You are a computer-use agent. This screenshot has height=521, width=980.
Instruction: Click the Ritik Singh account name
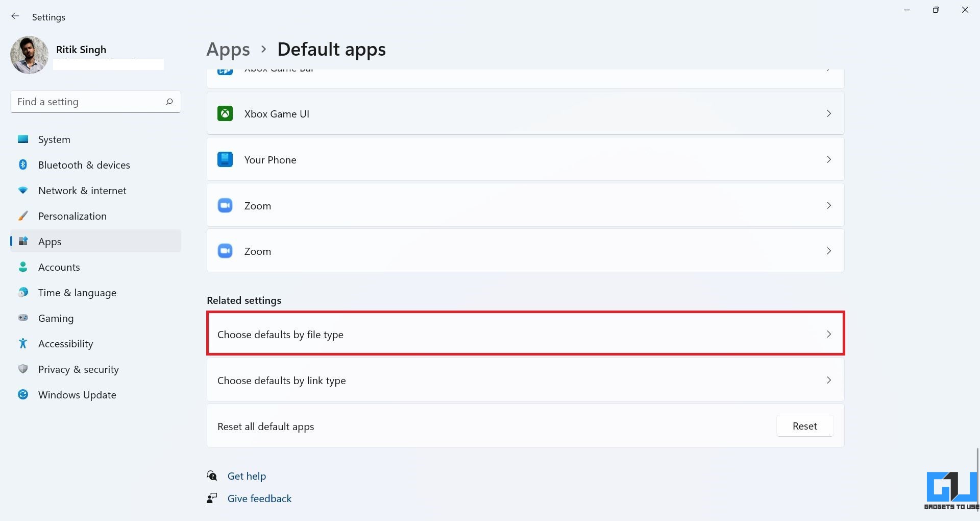[81, 50]
